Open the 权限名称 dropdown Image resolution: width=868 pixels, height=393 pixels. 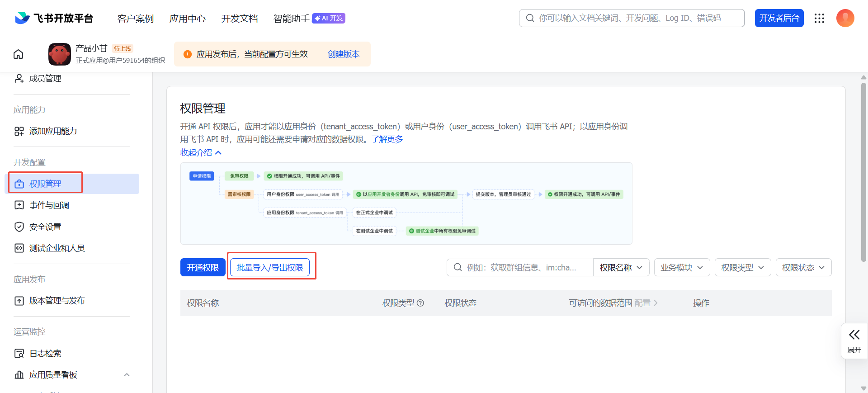point(621,267)
